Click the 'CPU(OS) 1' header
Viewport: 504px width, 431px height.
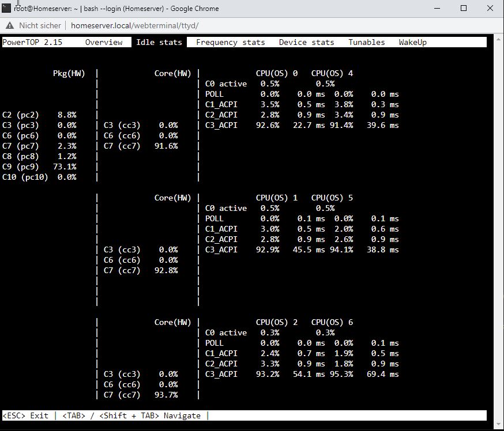coord(276,198)
